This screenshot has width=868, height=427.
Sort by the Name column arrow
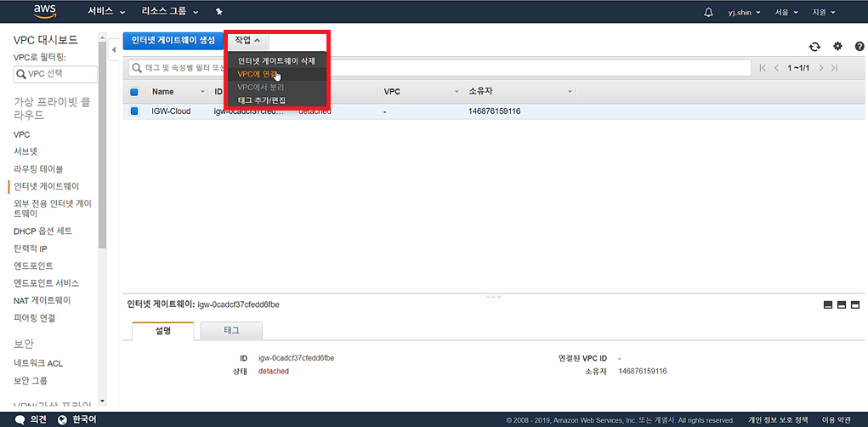tap(202, 92)
